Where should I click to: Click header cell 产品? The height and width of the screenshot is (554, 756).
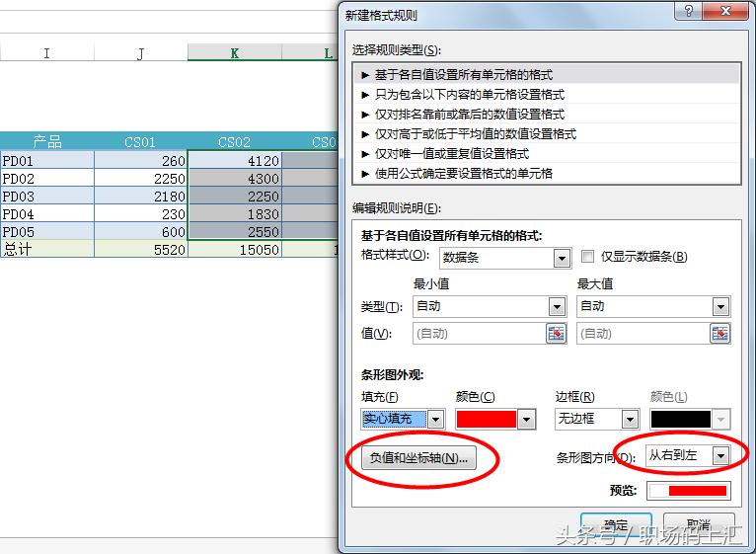[46, 142]
